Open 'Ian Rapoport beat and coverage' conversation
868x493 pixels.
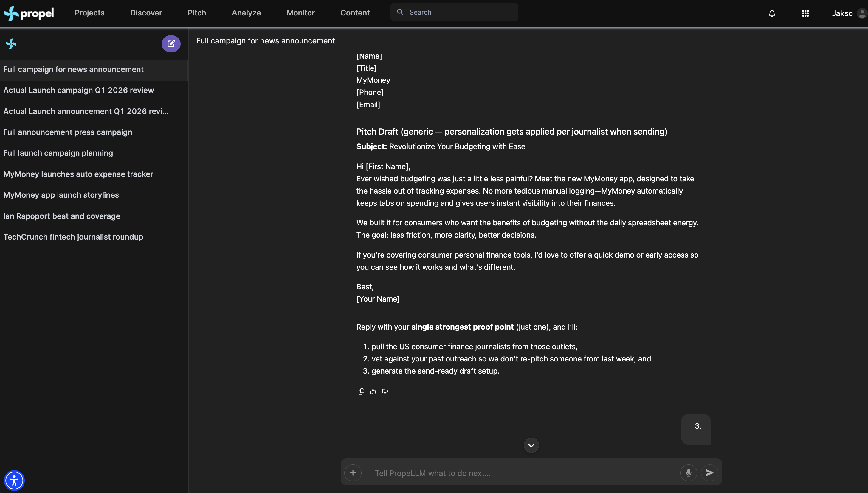(62, 216)
